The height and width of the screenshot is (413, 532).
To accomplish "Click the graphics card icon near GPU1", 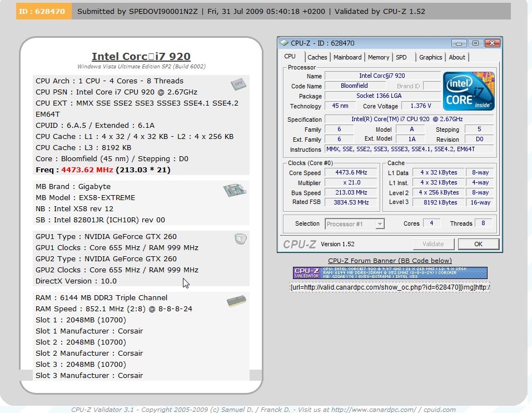I will click(x=240, y=239).
